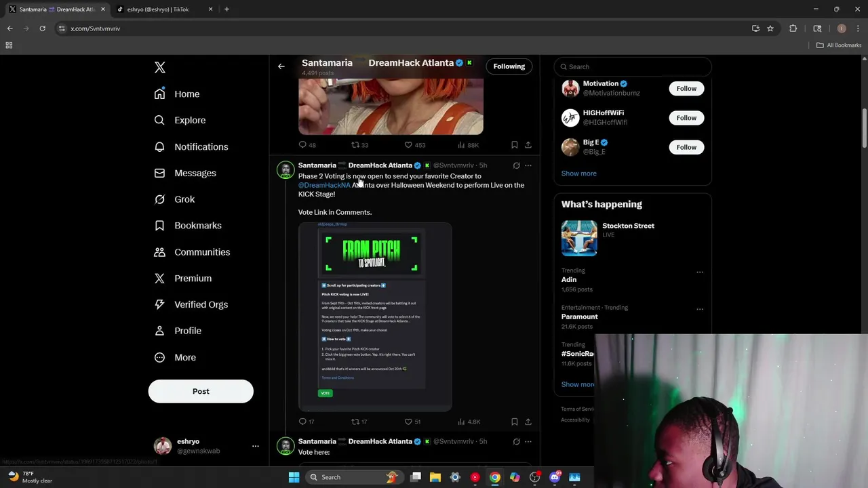Follow HIGHoffWiFi account
Screen dimensions: 868x488
coord(686,118)
